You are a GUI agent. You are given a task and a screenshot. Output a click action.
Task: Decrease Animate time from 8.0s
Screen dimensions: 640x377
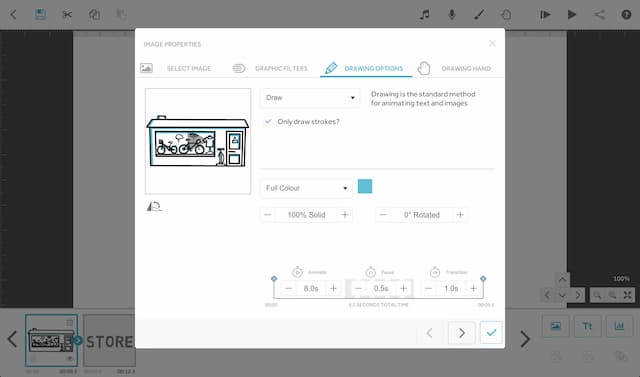coord(288,288)
